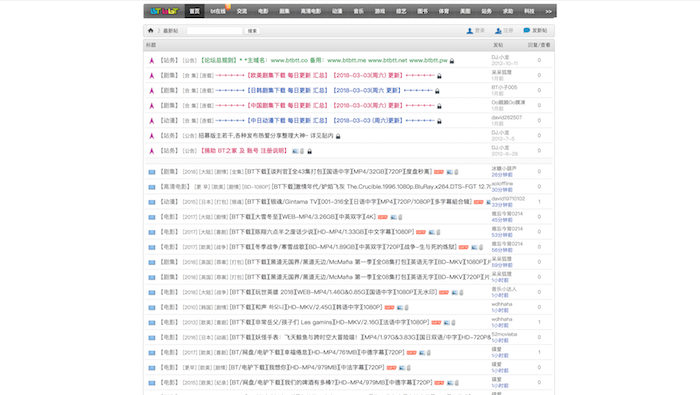This screenshot has width=700, height=395.
Task: Open the 交流 navigation item
Action: tap(242, 11)
